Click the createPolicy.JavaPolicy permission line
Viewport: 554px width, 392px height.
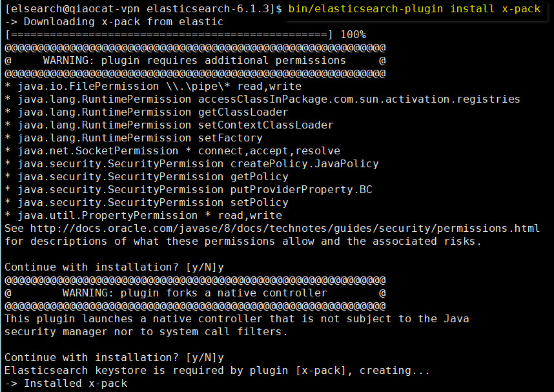coord(191,164)
